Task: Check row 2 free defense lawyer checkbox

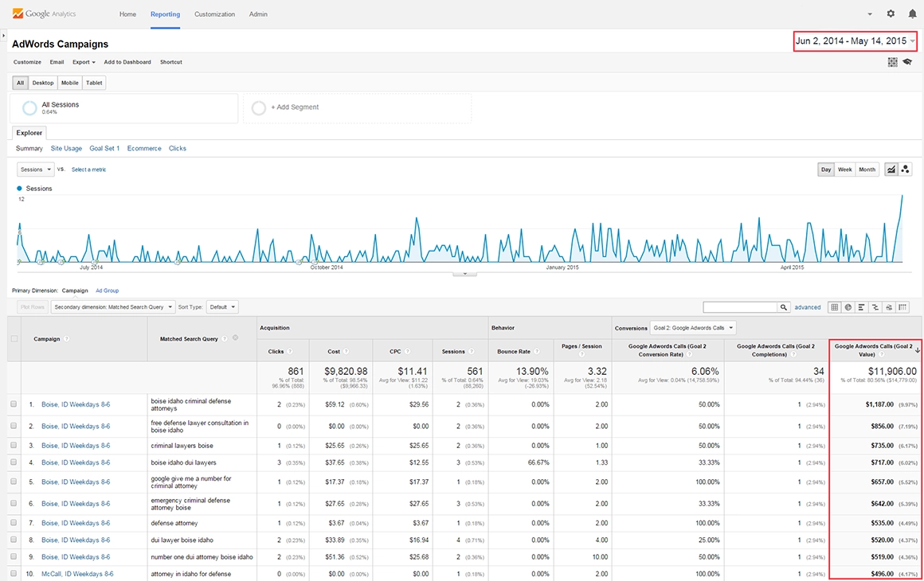Action: point(14,426)
